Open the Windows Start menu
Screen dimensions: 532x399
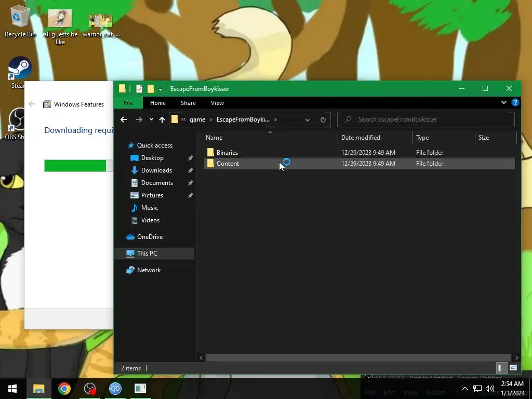[x=12, y=389]
